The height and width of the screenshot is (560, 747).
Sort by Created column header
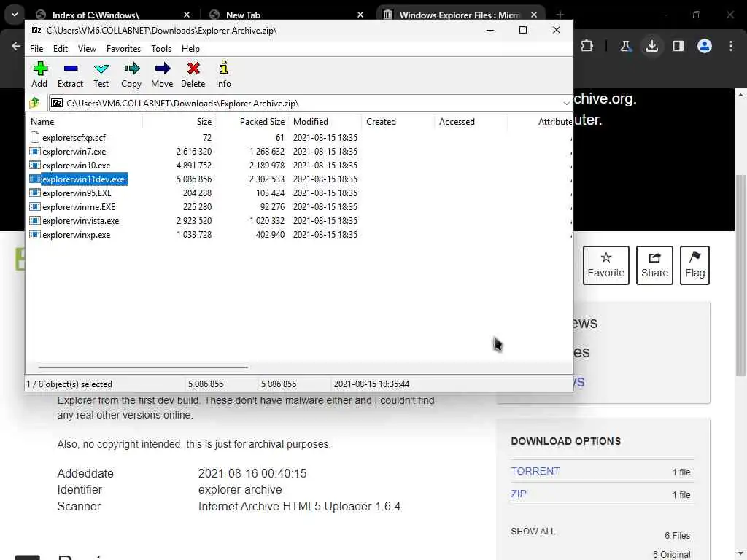(x=398, y=122)
